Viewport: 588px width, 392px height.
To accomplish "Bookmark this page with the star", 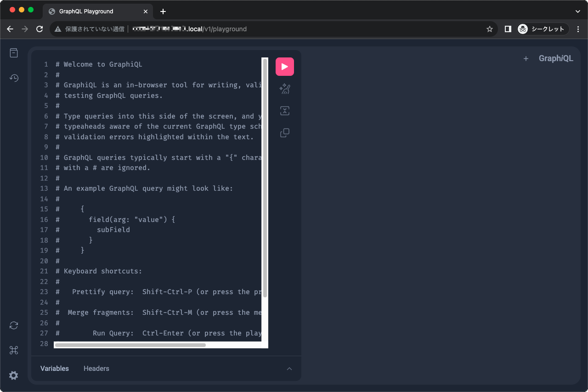I will pos(490,29).
